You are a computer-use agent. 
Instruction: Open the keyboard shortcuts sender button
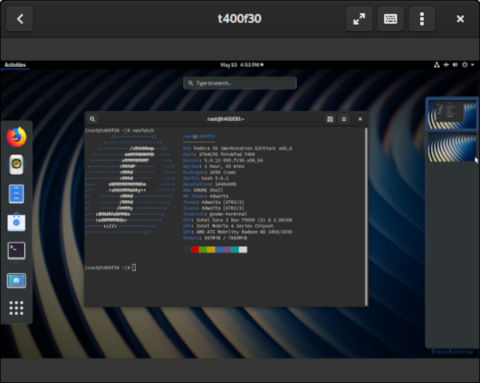coord(390,19)
